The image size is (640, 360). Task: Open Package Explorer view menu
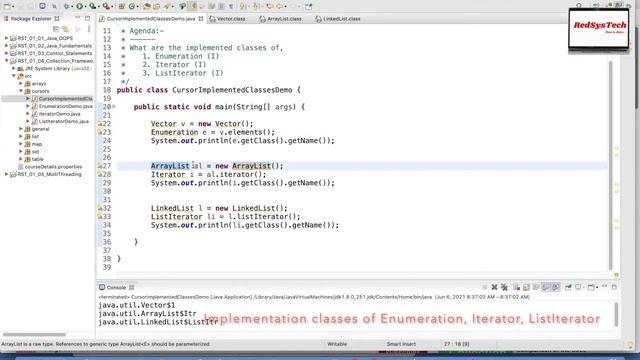pos(89,29)
